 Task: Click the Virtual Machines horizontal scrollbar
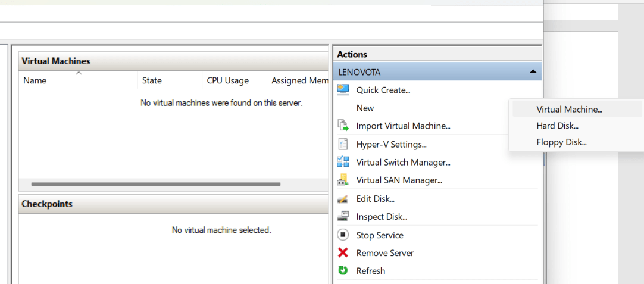tap(155, 185)
